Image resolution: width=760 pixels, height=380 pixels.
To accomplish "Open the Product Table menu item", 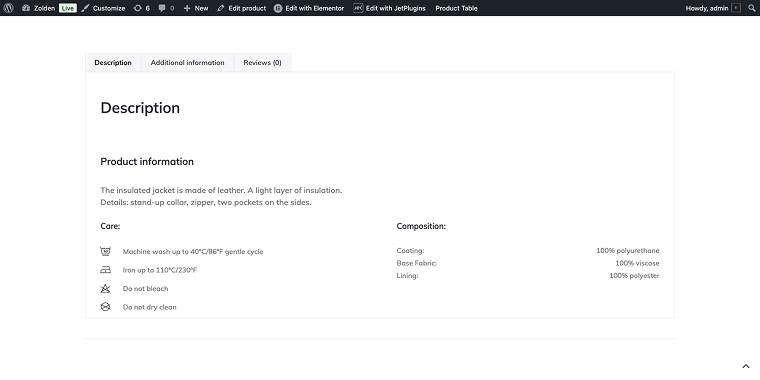I will coord(456,8).
